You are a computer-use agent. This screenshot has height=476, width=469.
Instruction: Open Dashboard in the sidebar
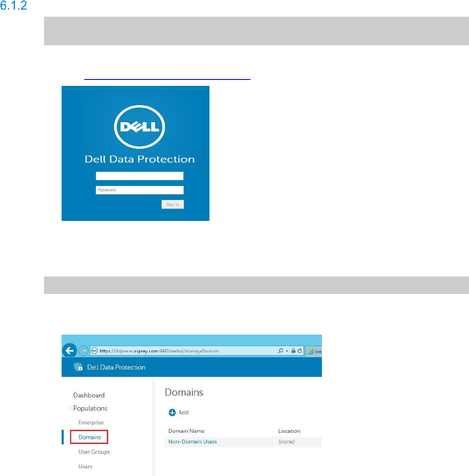point(88,395)
